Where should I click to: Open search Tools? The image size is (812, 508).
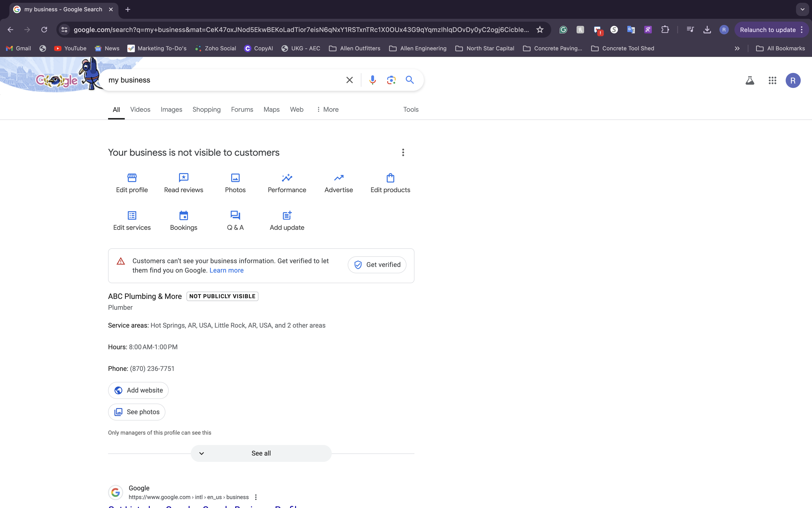point(411,110)
